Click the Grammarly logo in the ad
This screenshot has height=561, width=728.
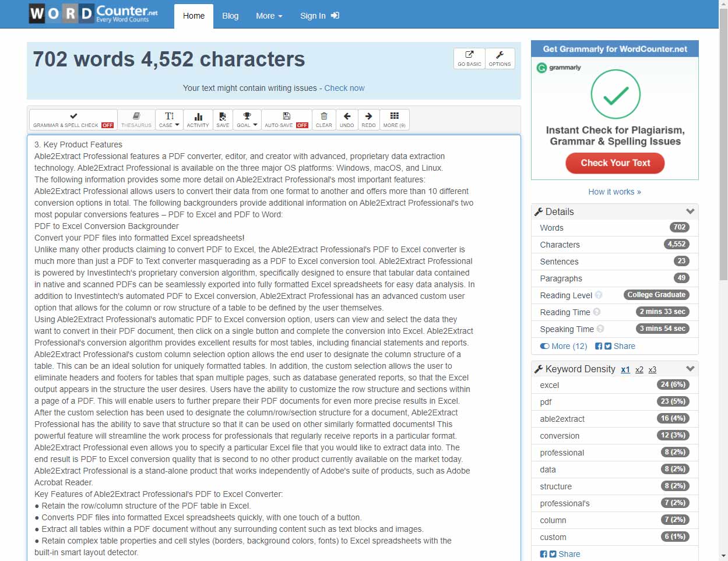click(x=559, y=68)
